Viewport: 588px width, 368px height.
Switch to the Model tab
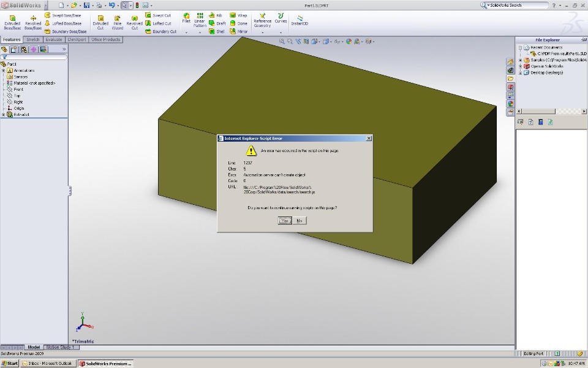tap(34, 347)
